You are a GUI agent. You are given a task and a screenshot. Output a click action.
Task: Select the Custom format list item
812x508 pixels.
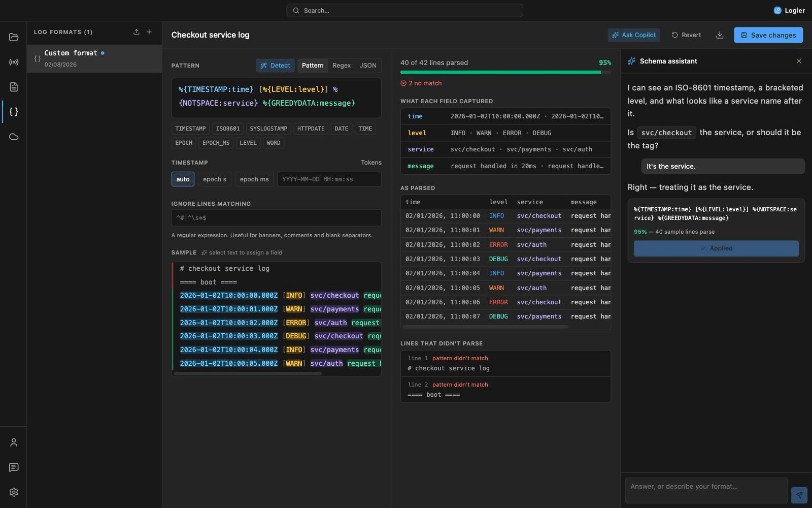(x=94, y=58)
